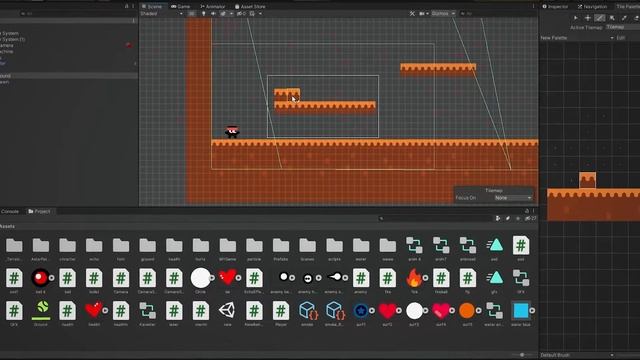Click the Scene view search field

click(497, 13)
